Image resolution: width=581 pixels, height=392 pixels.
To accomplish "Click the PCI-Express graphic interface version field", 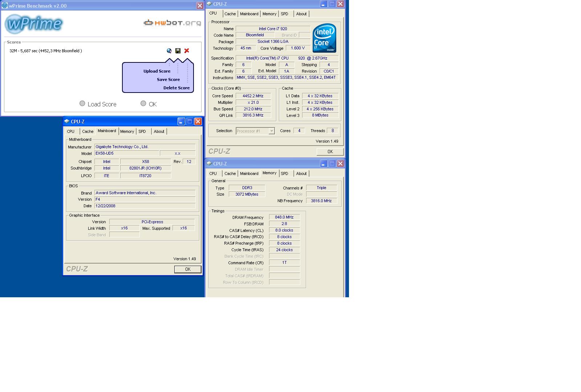I will click(152, 222).
